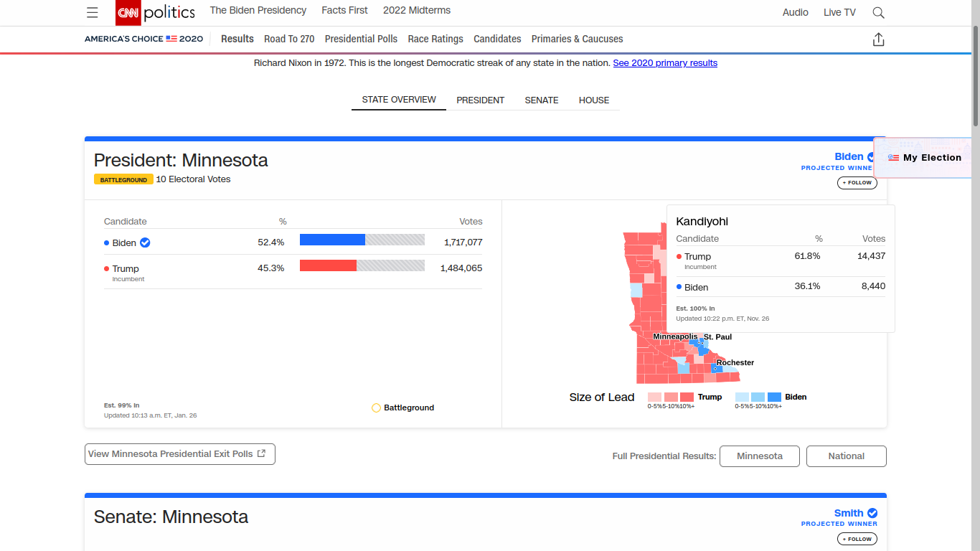Follow Biden with the Follow button
The height and width of the screenshot is (551, 980).
[857, 183]
